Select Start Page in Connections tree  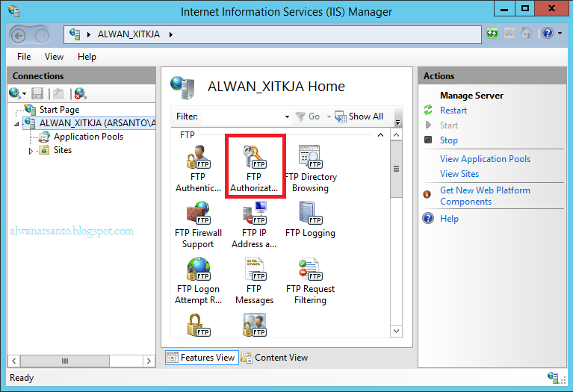(59, 110)
